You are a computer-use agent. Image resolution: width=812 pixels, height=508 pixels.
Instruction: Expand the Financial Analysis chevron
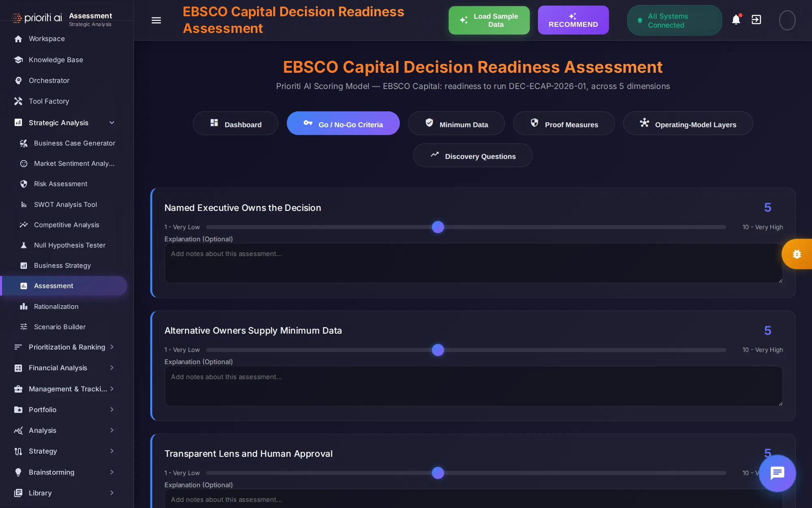(112, 368)
